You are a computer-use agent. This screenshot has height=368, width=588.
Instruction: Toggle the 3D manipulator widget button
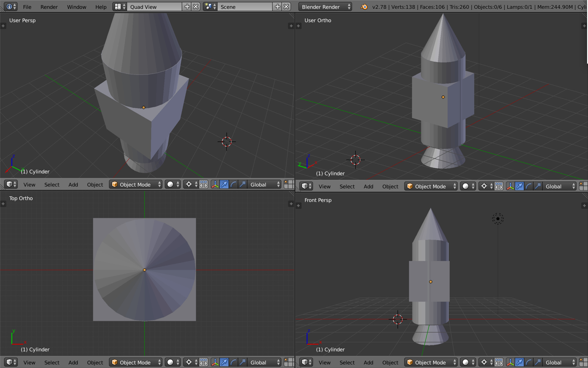pos(215,184)
